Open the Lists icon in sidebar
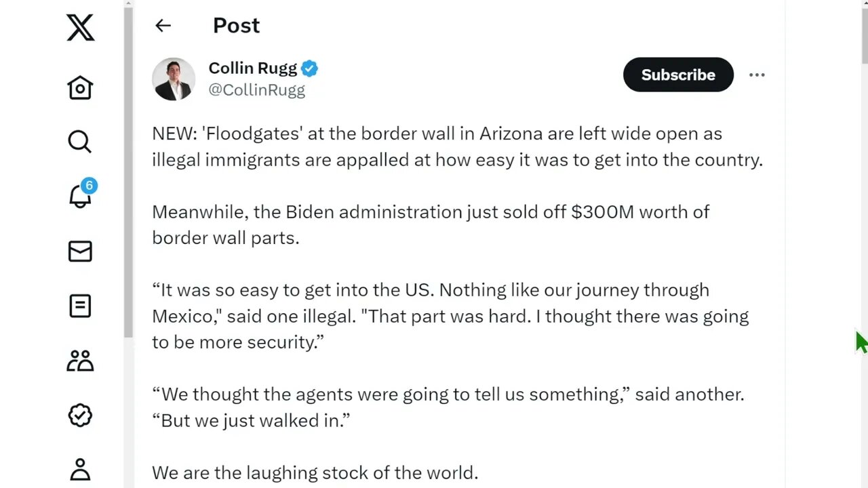The image size is (868, 488). 80,306
